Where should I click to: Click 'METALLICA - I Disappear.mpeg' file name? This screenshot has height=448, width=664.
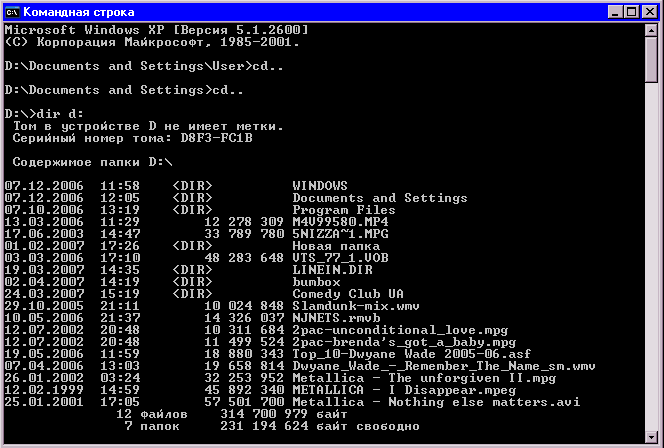[404, 390]
